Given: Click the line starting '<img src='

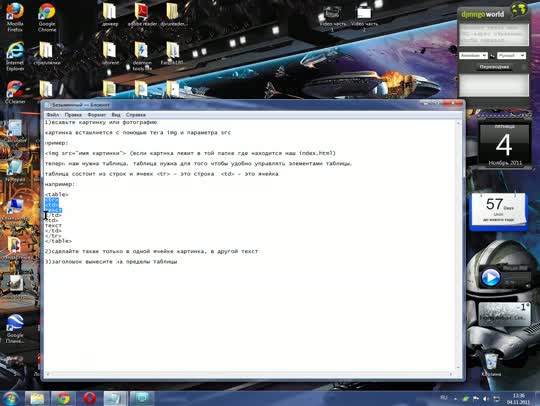Looking at the screenshot, I should (190, 153).
